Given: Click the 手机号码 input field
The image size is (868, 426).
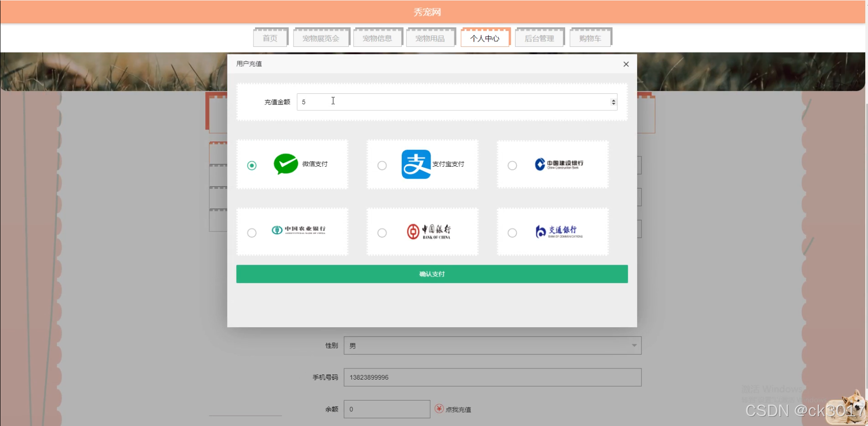Looking at the screenshot, I should 492,377.
